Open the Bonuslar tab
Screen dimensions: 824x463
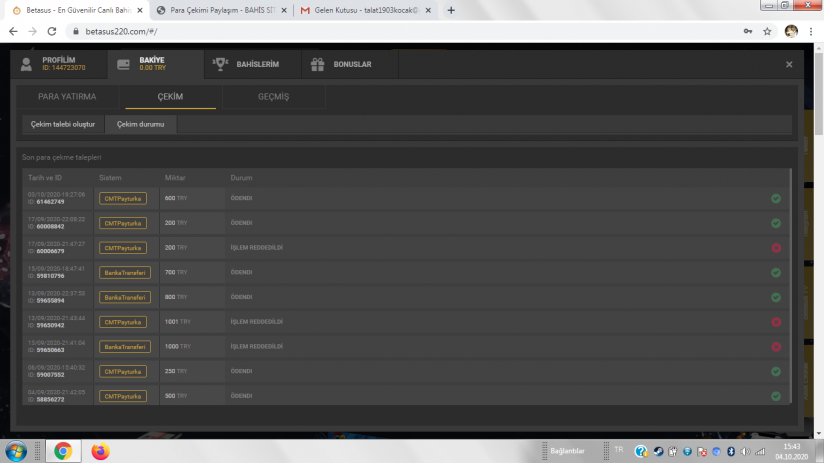tap(350, 64)
